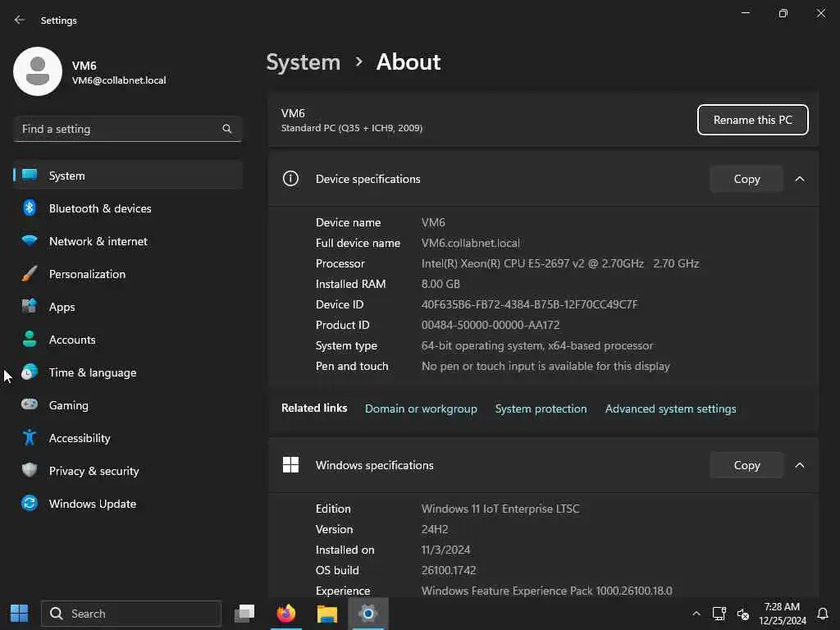
Task: Open the Domain or workgroup link
Action: pos(421,409)
